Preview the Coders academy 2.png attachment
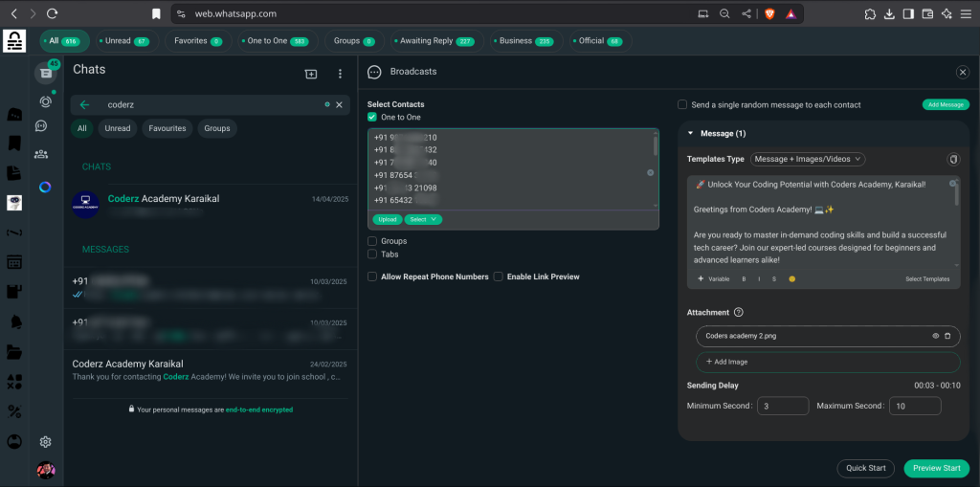Viewport: 980px width, 487px height. point(935,336)
